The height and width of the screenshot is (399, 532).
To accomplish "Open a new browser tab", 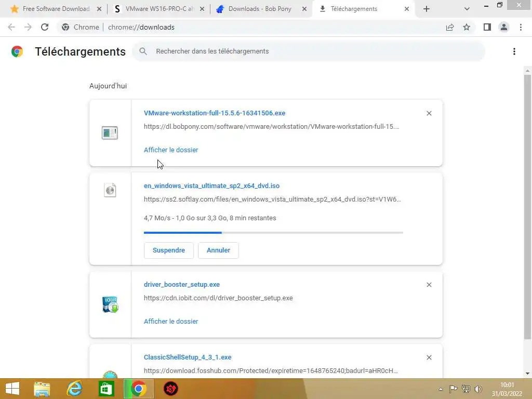I will [x=427, y=9].
